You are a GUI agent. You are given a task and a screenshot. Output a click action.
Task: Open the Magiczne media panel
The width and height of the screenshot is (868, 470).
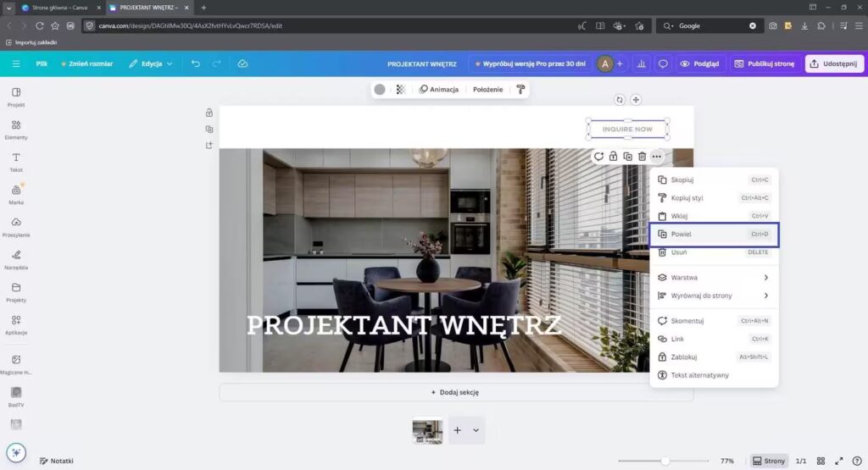(x=16, y=365)
